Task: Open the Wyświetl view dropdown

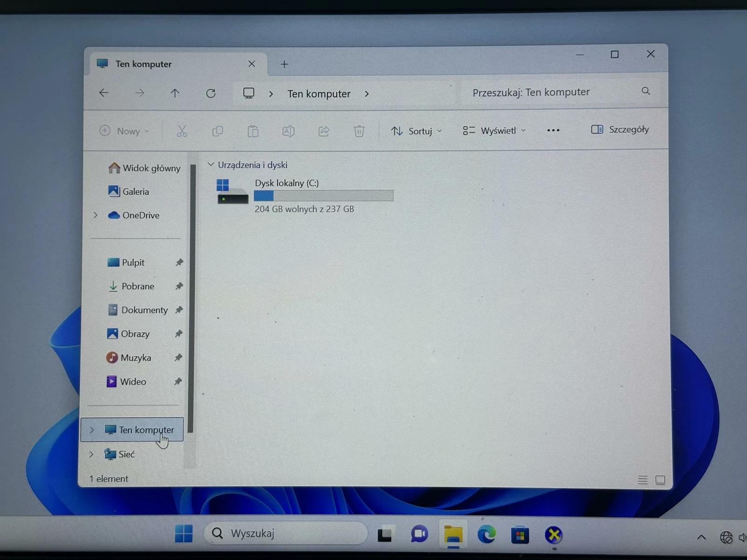Action: point(494,131)
